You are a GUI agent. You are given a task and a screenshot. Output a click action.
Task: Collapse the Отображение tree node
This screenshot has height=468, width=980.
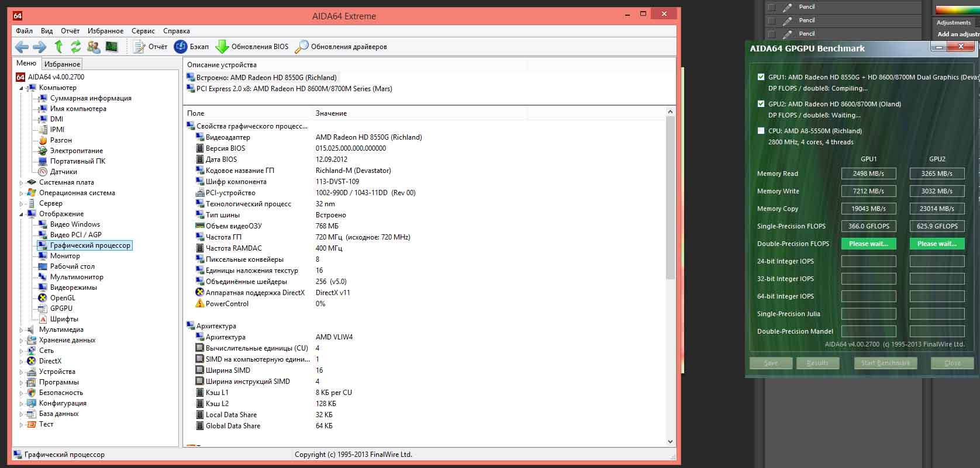[22, 214]
